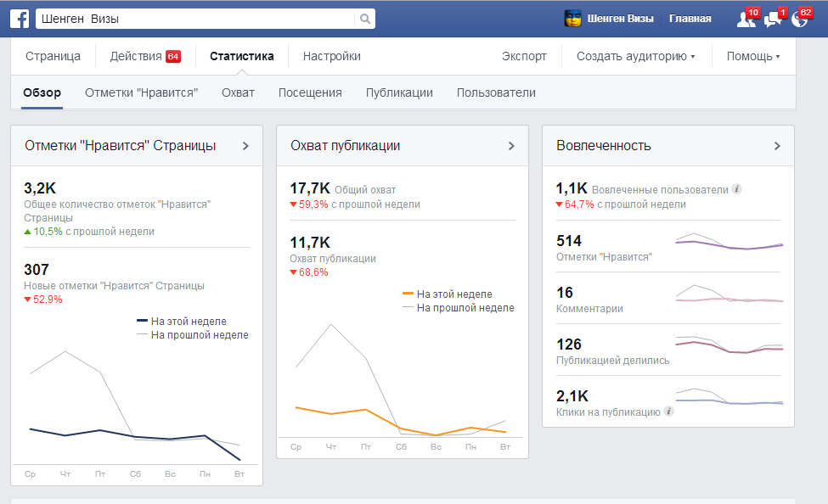Open the Создать аудиторию dropdown
This screenshot has height=504, width=828.
[x=635, y=57]
